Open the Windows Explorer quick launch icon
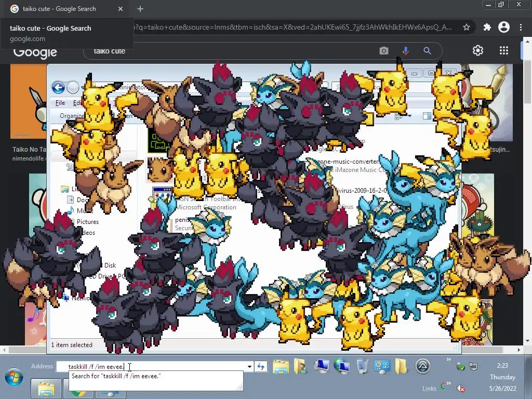 (x=281, y=366)
